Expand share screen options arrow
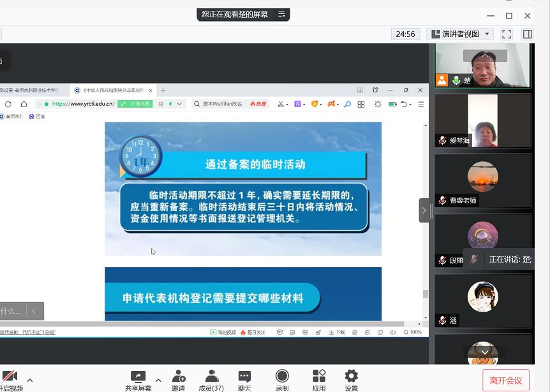 pos(158,380)
